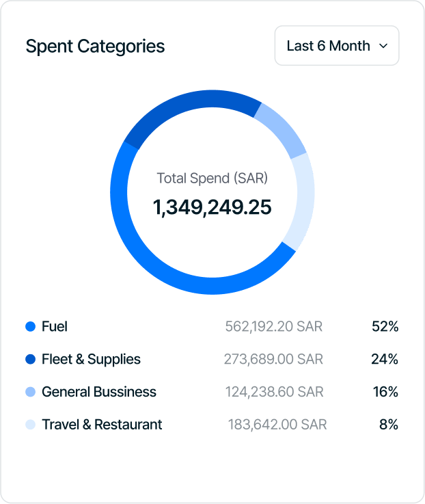
Task: Click the Fuel legend color dot
Action: coord(30,327)
